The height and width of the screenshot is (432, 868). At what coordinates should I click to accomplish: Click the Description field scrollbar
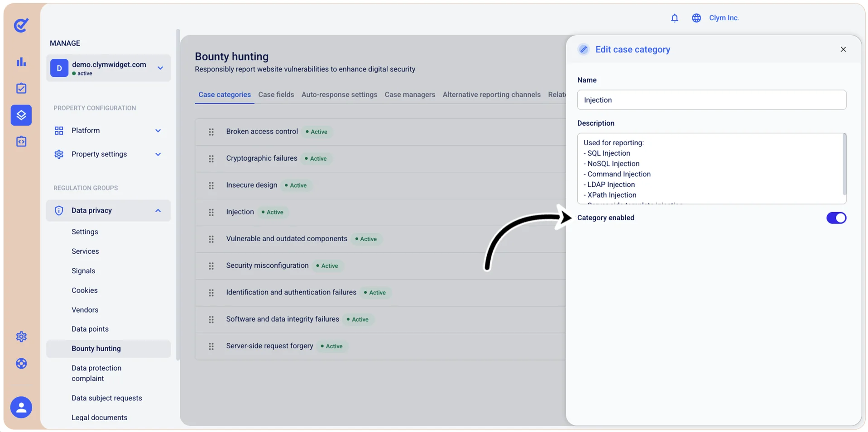coord(844,165)
